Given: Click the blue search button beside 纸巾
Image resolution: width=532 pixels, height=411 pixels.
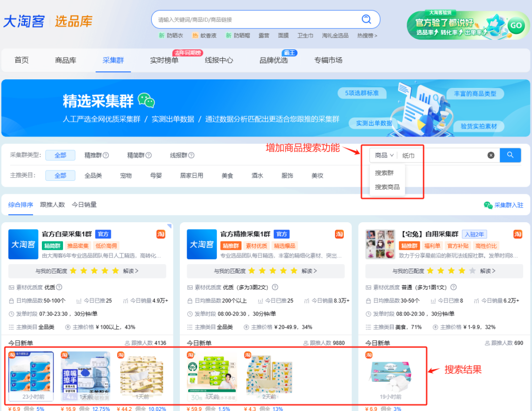Looking at the screenshot, I should point(510,155).
